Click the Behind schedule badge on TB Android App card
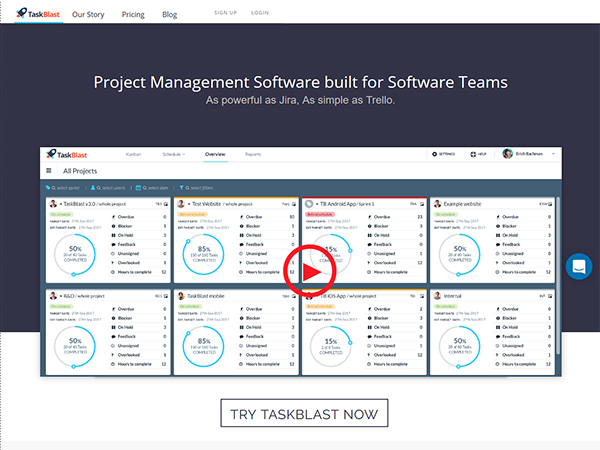Viewport: 600px width, 450px height. pos(320,214)
